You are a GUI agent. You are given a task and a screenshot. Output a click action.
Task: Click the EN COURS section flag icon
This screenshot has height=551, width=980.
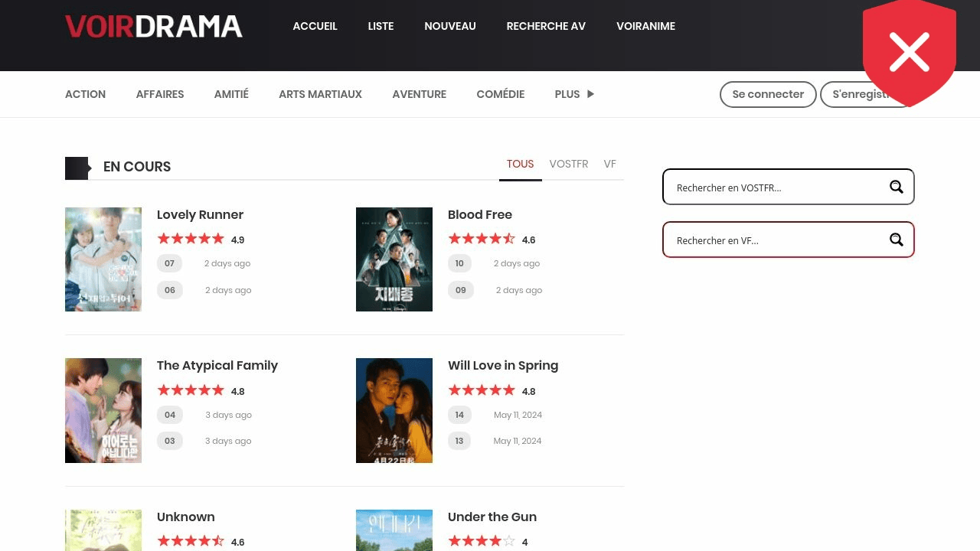78,168
